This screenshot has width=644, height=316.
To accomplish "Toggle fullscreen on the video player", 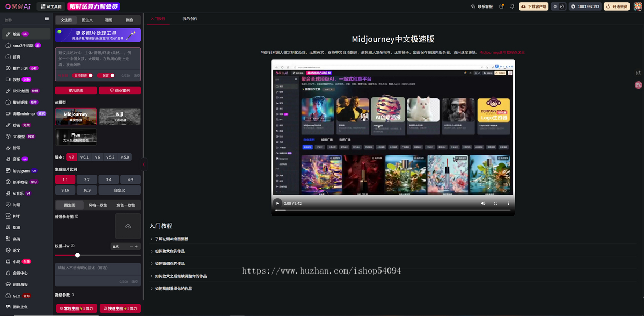I will [x=495, y=203].
